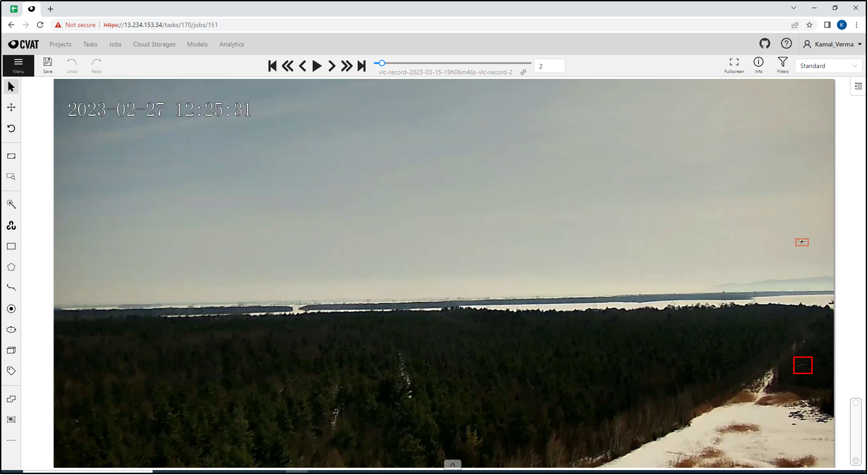The width and height of the screenshot is (868, 475).
Task: Open more tools (dots) in sidebar
Action: pyautogui.click(x=11, y=440)
